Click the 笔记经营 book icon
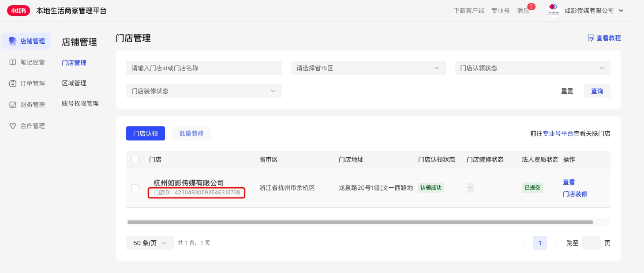 tap(13, 62)
